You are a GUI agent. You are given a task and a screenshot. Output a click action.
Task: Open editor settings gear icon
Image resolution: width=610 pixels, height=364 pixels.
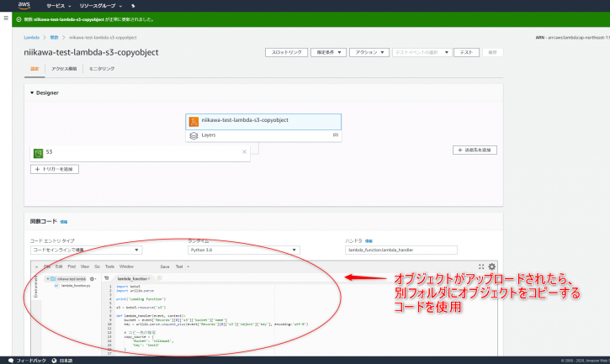click(491, 266)
